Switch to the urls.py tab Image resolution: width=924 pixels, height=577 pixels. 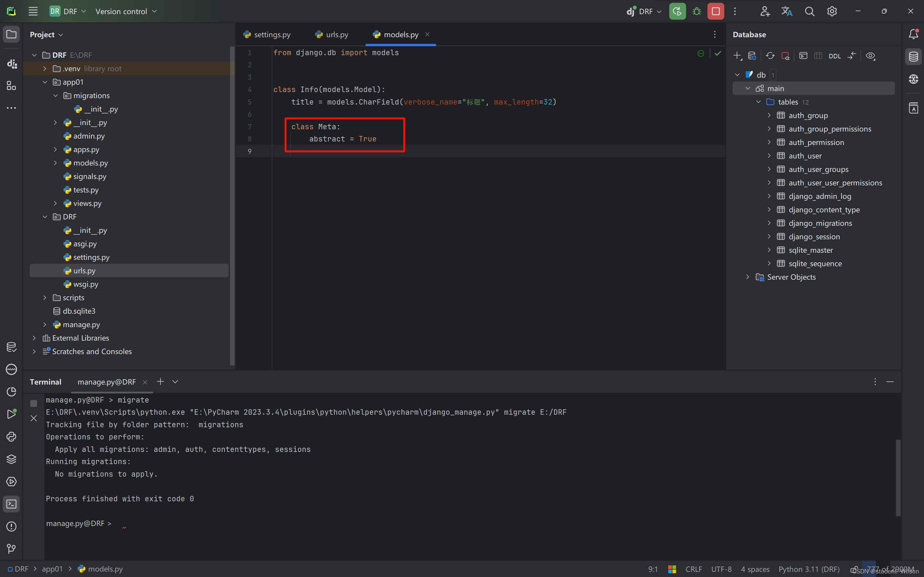click(x=332, y=35)
